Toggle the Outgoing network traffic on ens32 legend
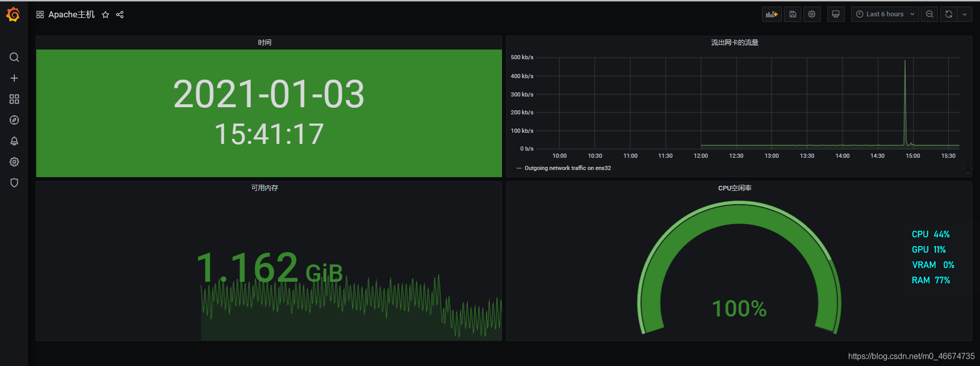 [x=567, y=168]
